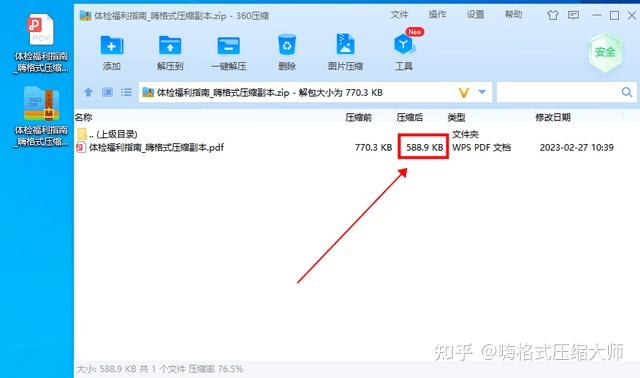Click the feedback message icon in title bar
Screen dimensions: 640x378
click(x=573, y=16)
